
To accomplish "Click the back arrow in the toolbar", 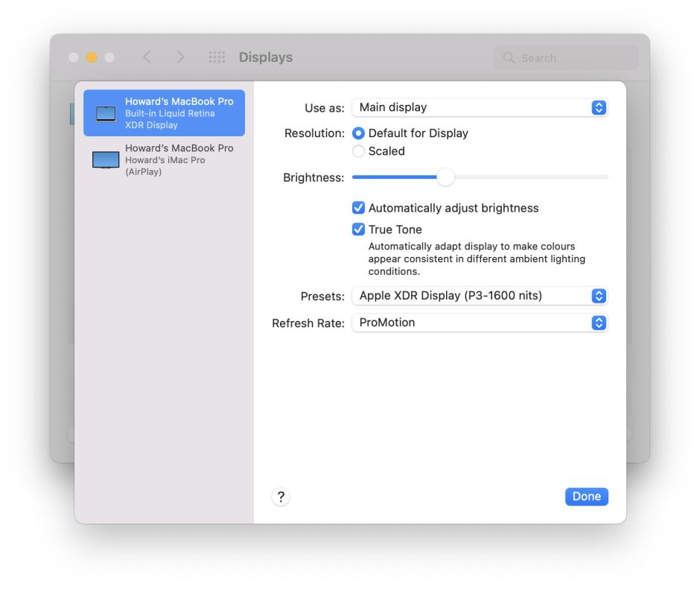I will pyautogui.click(x=147, y=57).
